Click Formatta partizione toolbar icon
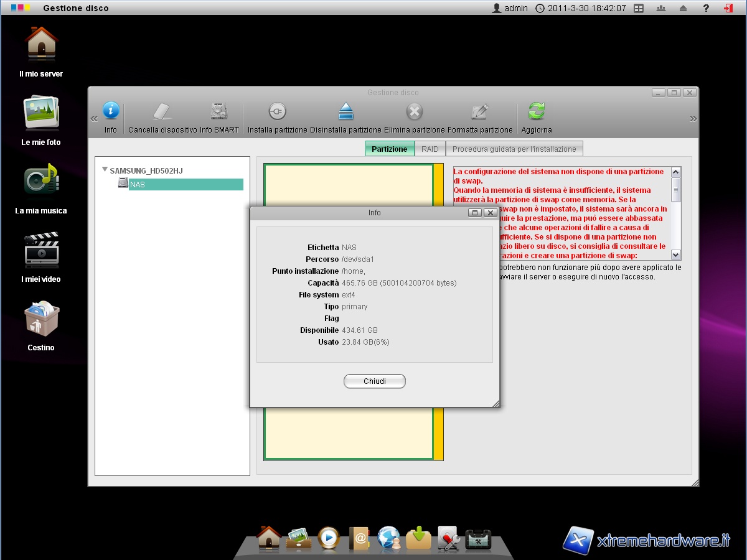This screenshot has height=560, width=747. pos(479,112)
